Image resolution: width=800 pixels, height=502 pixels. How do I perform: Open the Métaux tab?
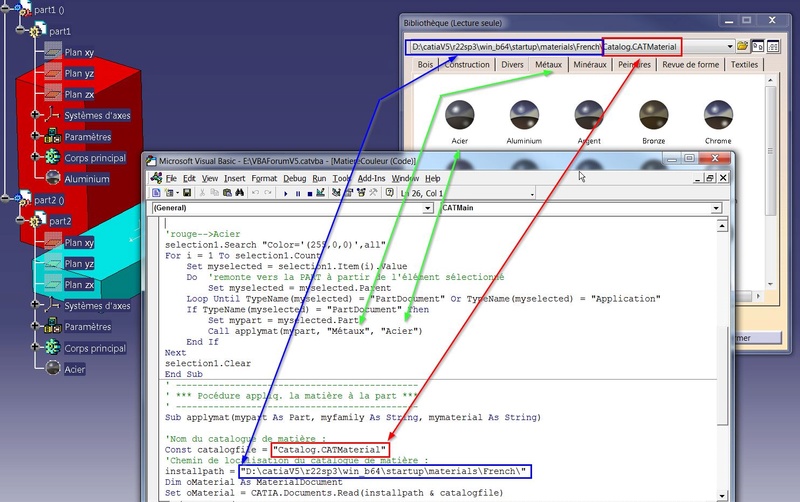(x=548, y=65)
